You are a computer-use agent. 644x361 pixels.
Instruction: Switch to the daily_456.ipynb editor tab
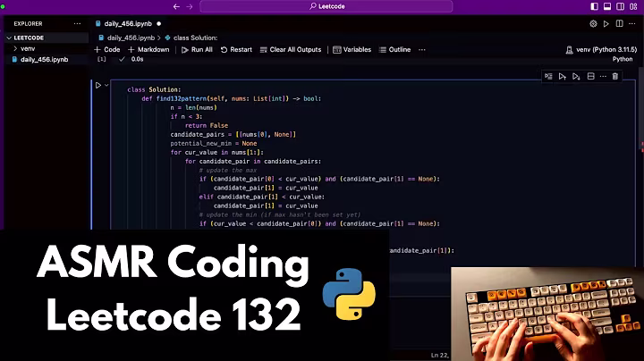(128, 24)
